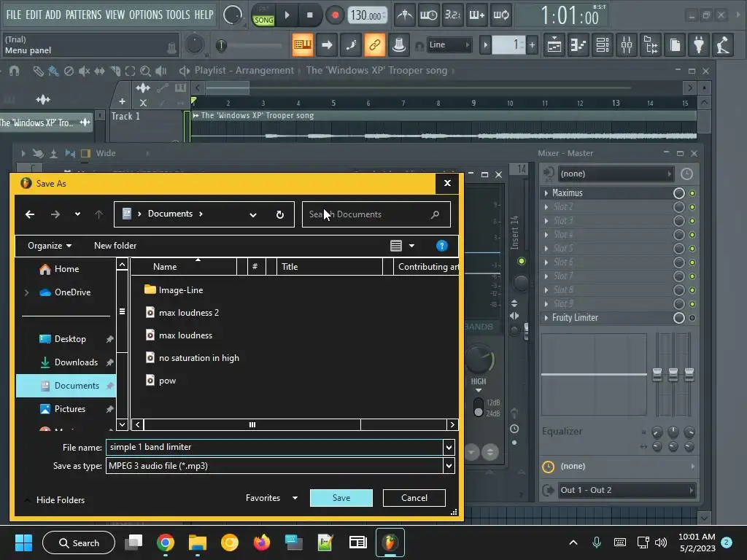Open the ADD menu
Viewport: 747px width, 560px height.
click(x=53, y=15)
